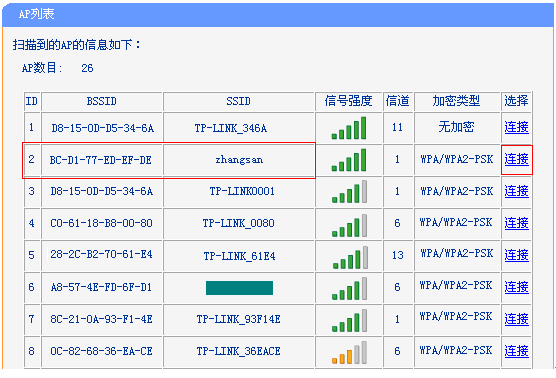Click the 信道 column header
556x378 pixels.
click(x=397, y=101)
